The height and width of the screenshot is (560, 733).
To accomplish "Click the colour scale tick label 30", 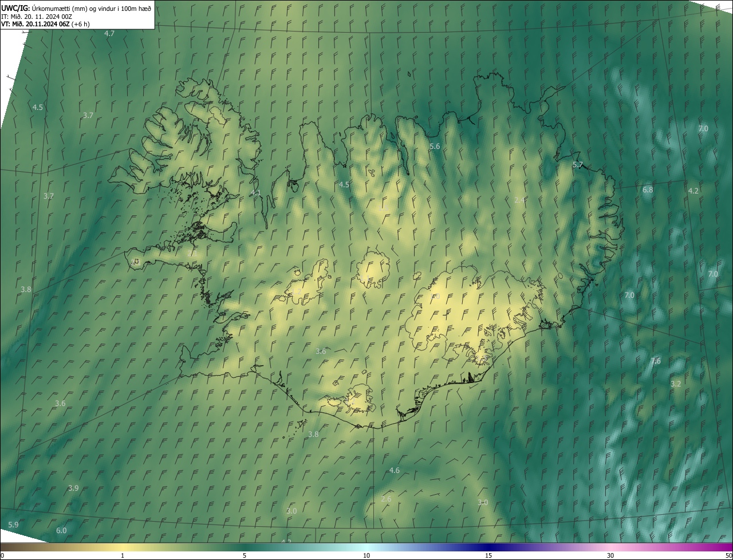I will point(610,556).
